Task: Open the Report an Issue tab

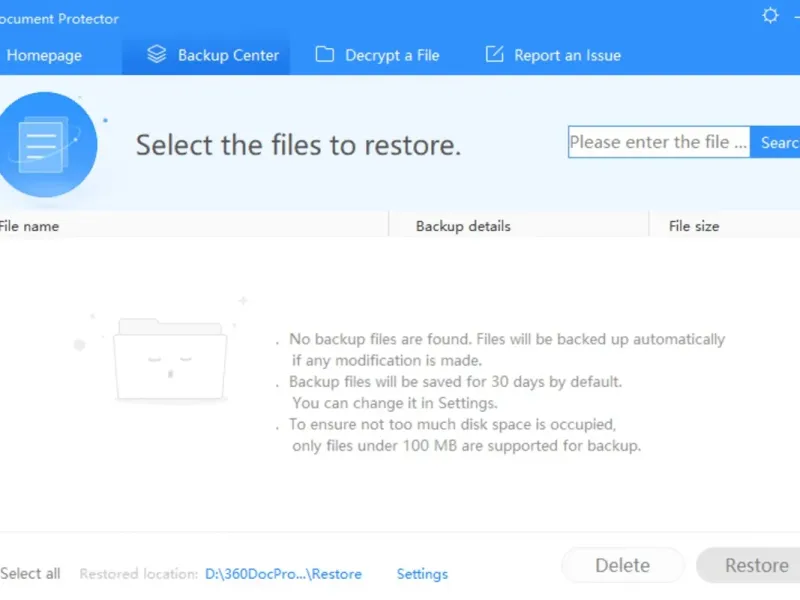Action: pyautogui.click(x=567, y=56)
